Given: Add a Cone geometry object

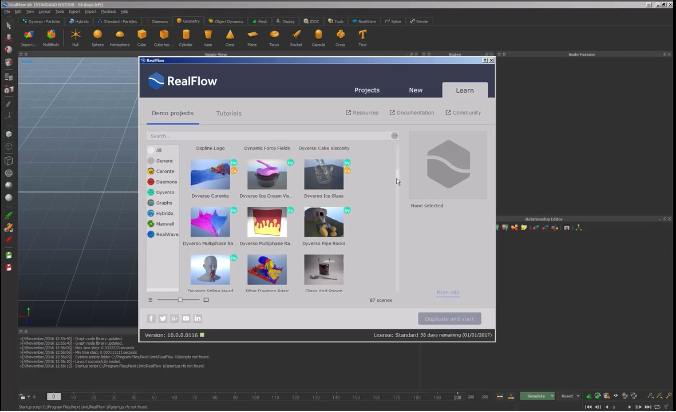Looking at the screenshot, I should (x=230, y=37).
